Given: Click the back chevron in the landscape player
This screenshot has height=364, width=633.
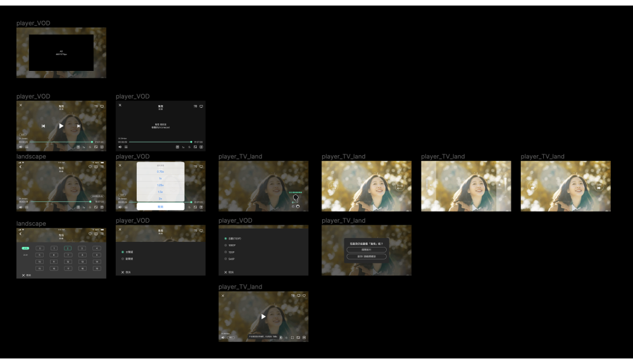Looking at the screenshot, I should 20,166.
